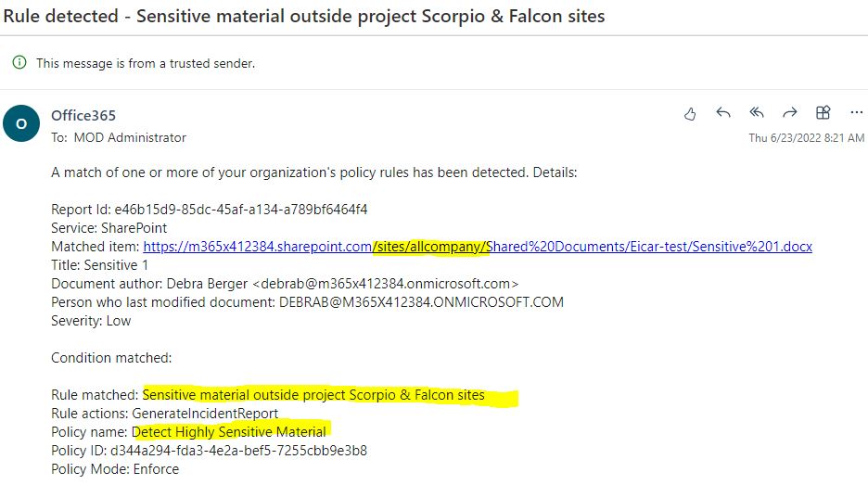
Task: Click the Rule detected email subject heading
Action: point(305,17)
